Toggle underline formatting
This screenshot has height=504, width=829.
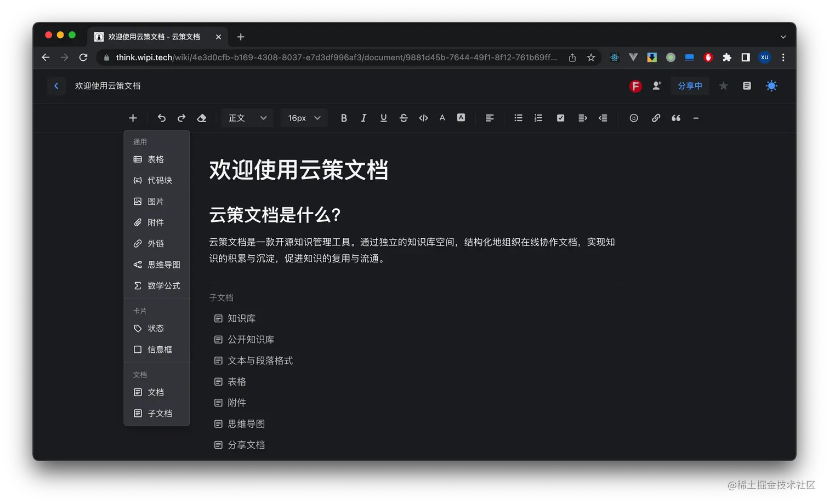383,118
